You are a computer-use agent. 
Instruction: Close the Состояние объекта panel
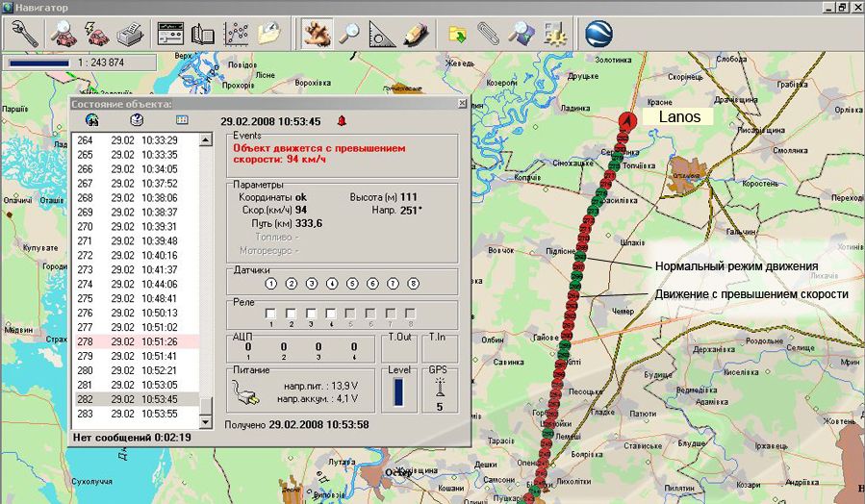coord(462,103)
